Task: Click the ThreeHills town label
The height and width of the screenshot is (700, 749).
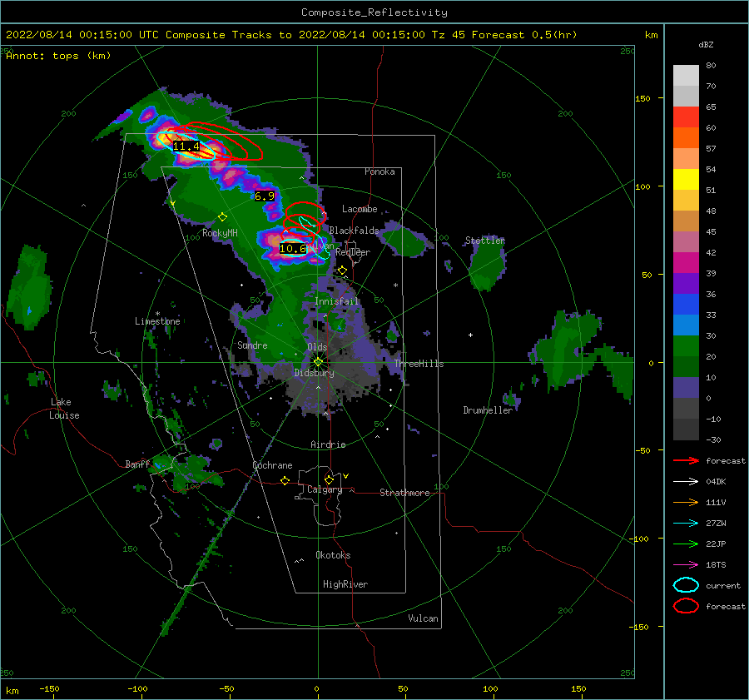Action: click(419, 364)
